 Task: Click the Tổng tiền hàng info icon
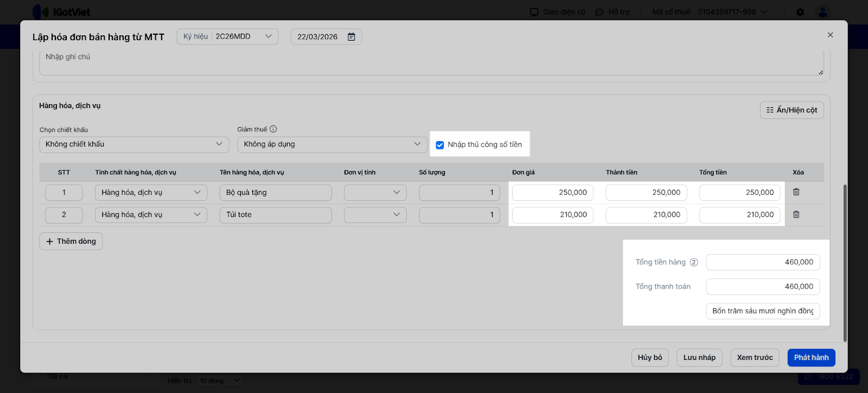(x=694, y=262)
